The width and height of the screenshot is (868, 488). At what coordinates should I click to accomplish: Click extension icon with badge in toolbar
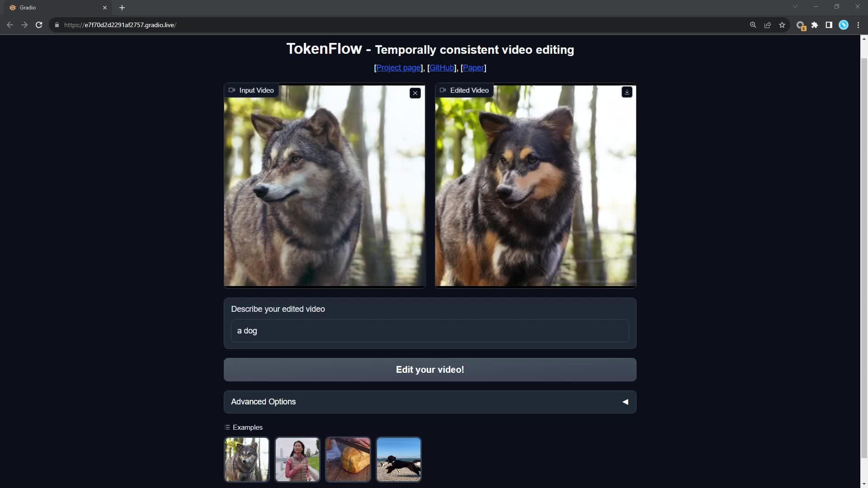pyautogui.click(x=801, y=25)
